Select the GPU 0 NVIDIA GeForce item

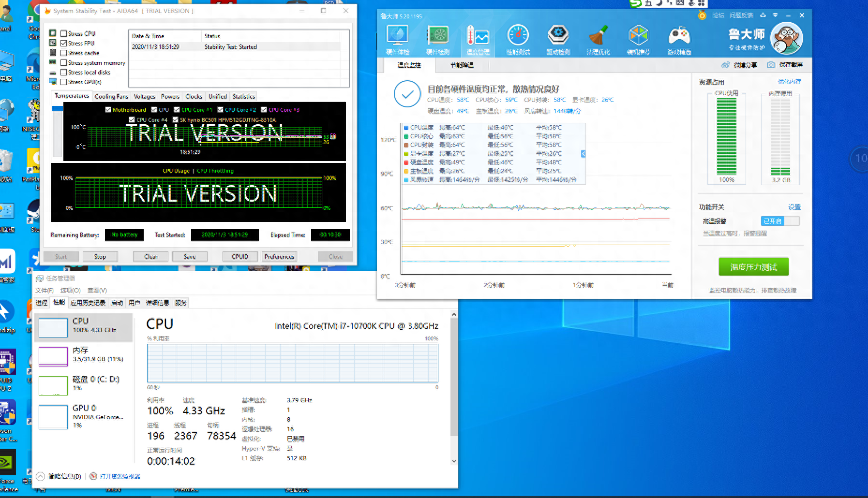tap(83, 416)
